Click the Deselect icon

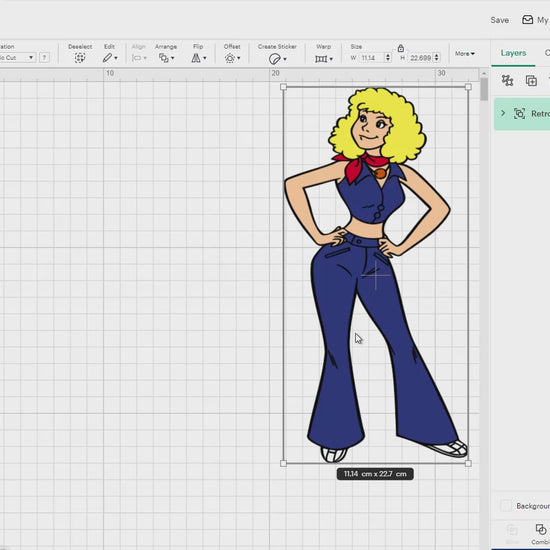(x=80, y=58)
